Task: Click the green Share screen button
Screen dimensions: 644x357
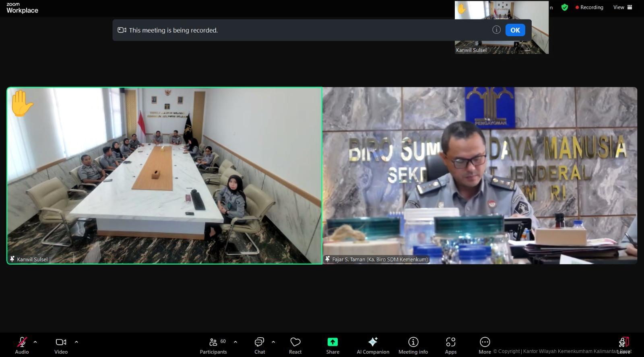Action: pyautogui.click(x=332, y=345)
